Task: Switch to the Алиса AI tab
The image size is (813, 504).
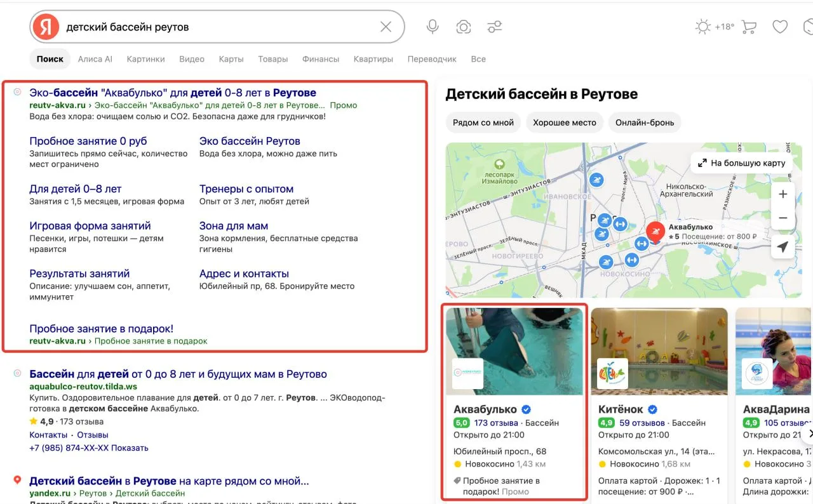Action: pos(95,59)
